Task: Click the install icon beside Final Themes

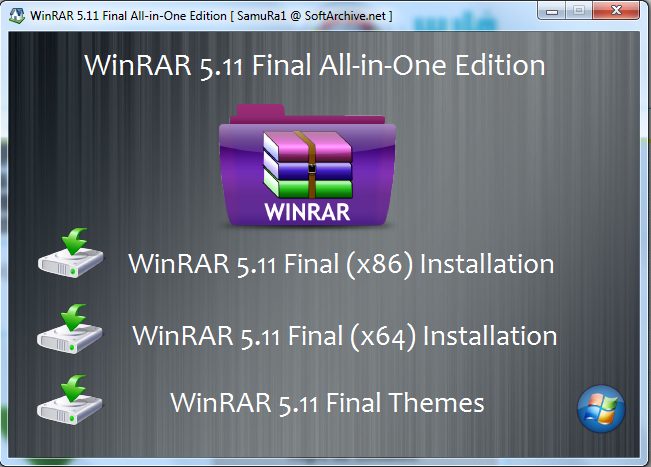Action: click(x=70, y=399)
